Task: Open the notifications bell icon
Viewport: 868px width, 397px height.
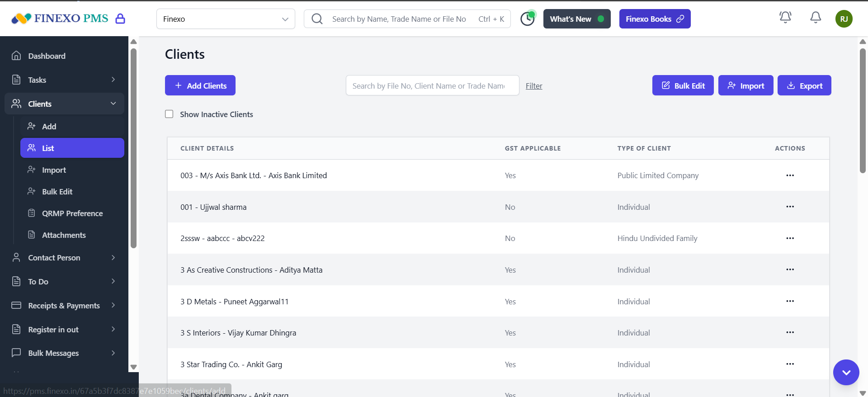Action: pyautogui.click(x=816, y=18)
